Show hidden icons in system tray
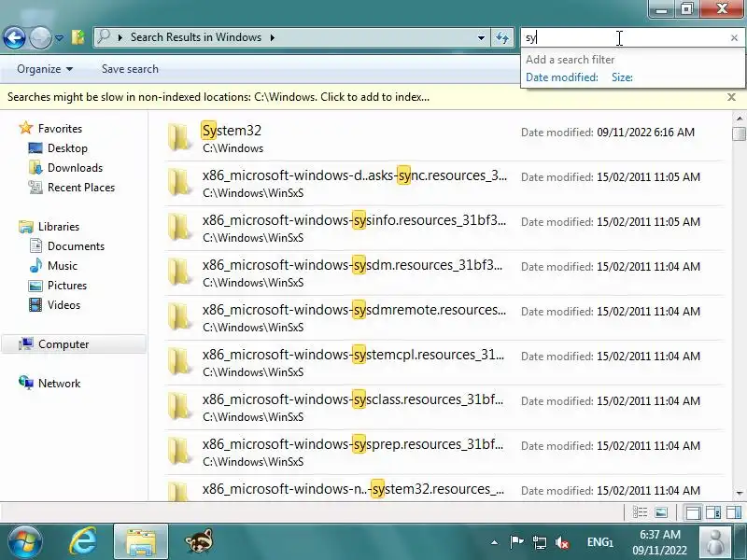This screenshot has width=747, height=560. click(495, 542)
